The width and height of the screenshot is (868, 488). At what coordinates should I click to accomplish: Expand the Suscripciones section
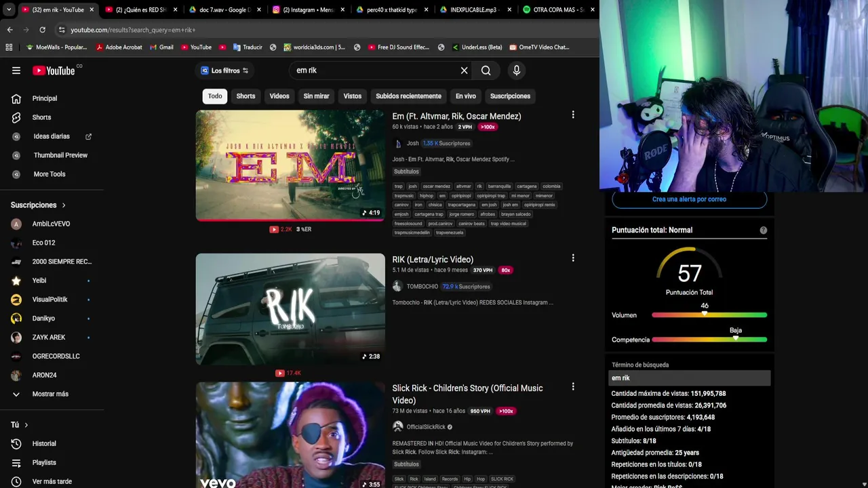pos(39,205)
